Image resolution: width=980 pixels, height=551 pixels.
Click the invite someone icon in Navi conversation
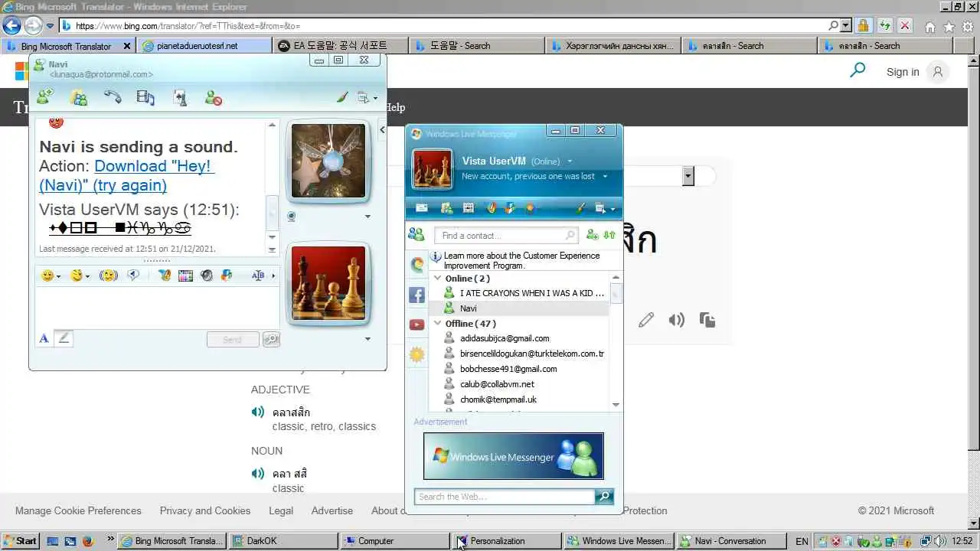pyautogui.click(x=45, y=97)
